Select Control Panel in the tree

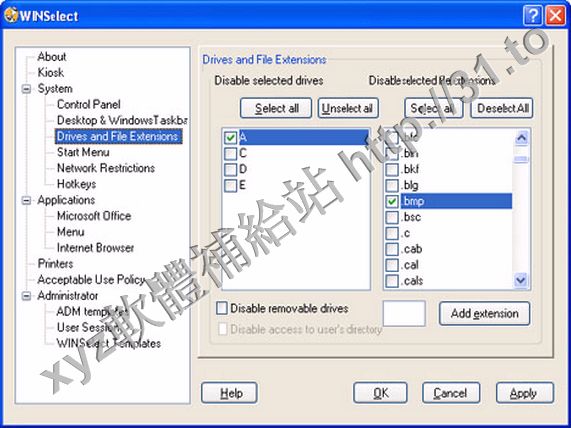(x=88, y=105)
